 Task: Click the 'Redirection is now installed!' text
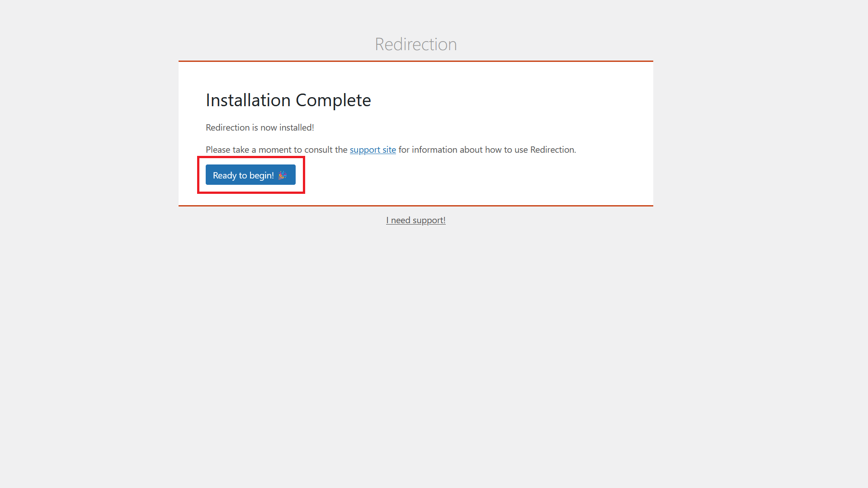[260, 127]
